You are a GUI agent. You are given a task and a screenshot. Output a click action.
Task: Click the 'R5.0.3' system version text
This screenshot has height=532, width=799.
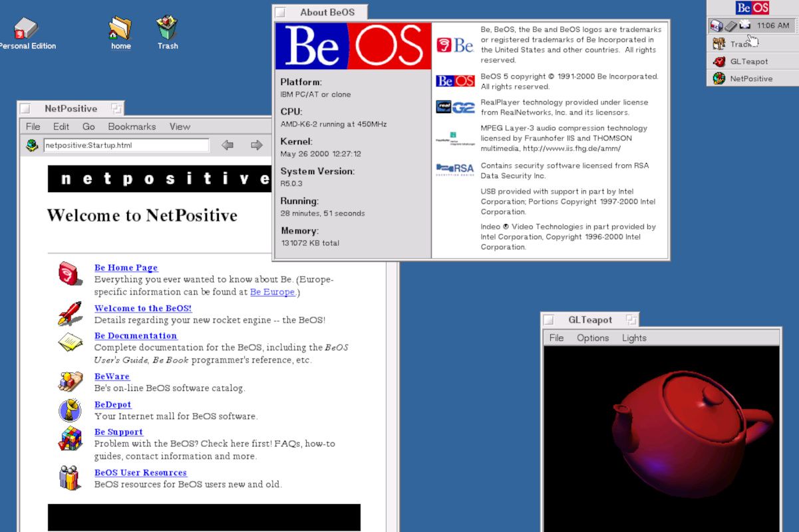[291, 184]
